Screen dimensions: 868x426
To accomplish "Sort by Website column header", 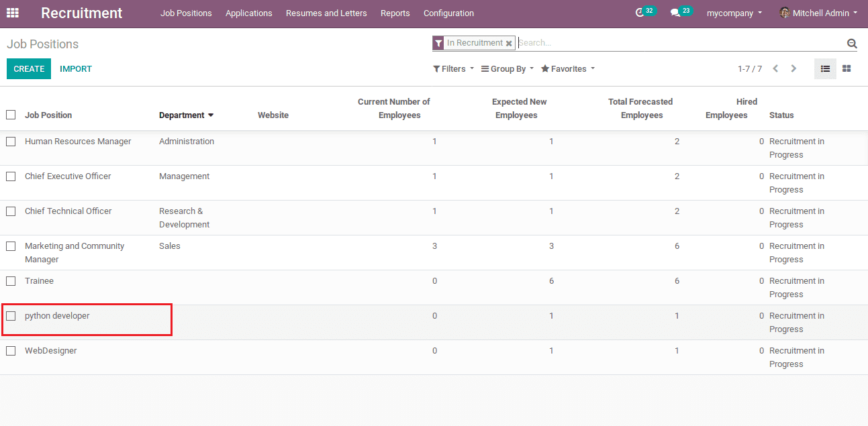I will 273,115.
